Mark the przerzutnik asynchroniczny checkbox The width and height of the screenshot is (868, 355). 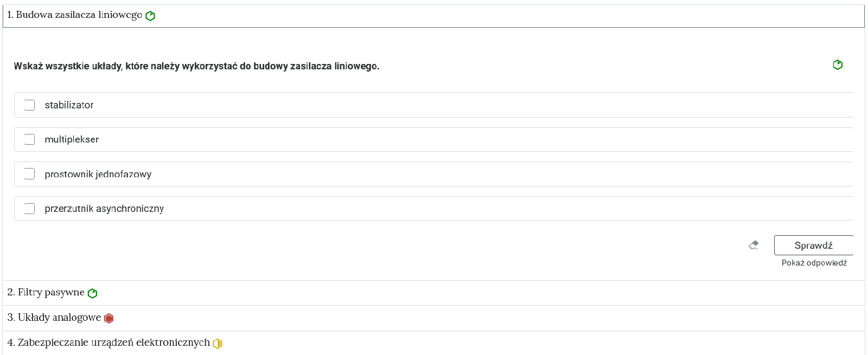pos(29,209)
